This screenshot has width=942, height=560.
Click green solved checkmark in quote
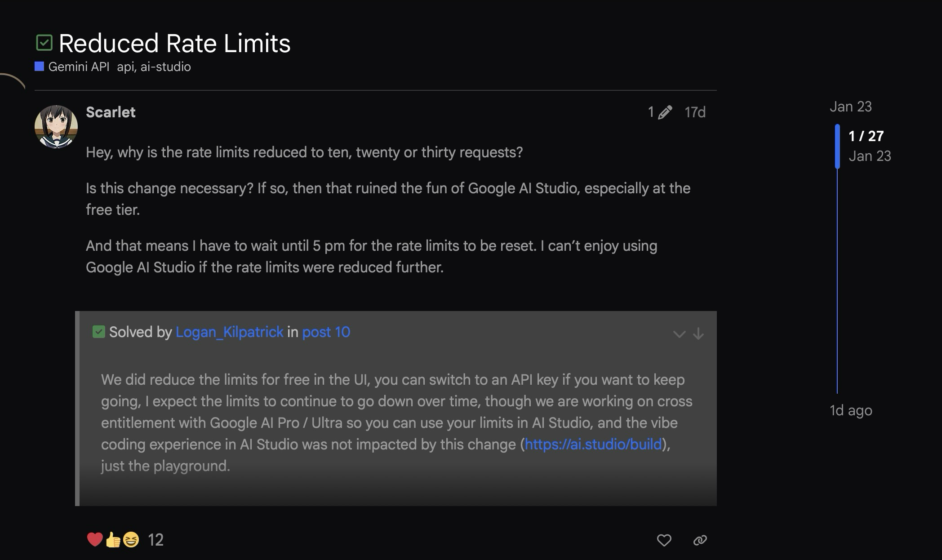click(x=98, y=332)
